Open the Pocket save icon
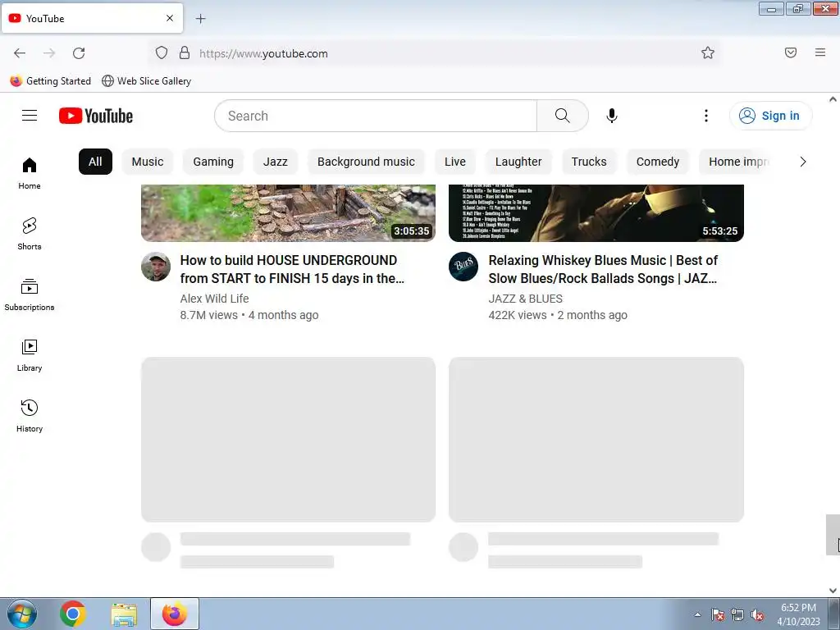 pos(791,52)
